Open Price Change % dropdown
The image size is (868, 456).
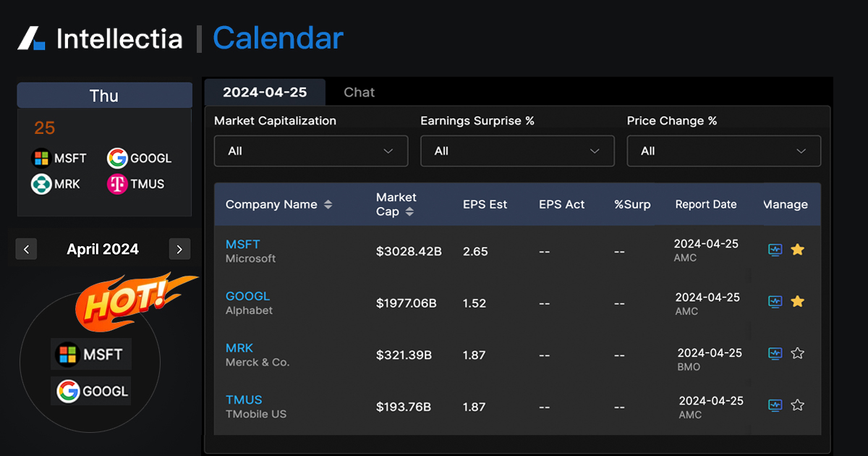point(724,151)
